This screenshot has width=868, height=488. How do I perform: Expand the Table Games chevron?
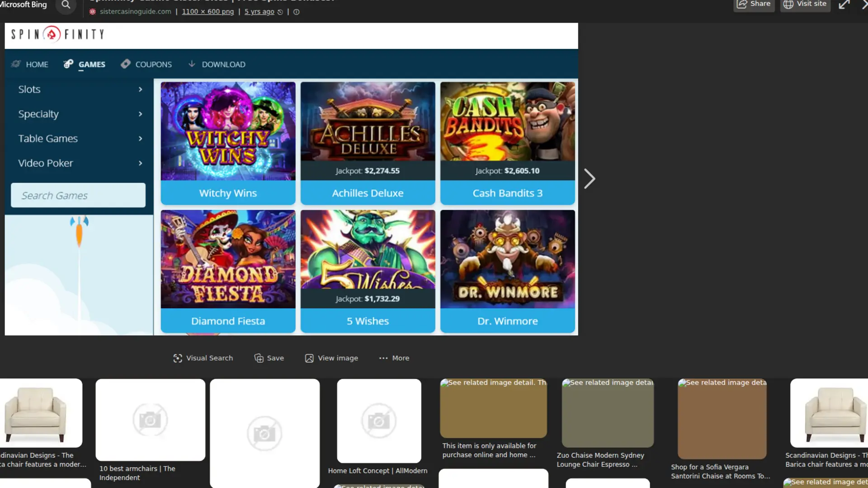[141, 138]
